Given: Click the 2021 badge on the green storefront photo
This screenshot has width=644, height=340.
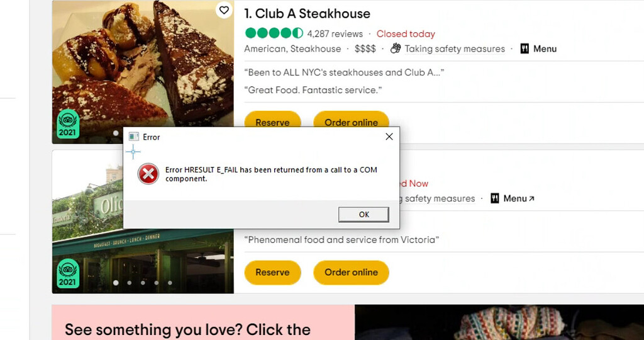Looking at the screenshot, I should pyautogui.click(x=68, y=274).
